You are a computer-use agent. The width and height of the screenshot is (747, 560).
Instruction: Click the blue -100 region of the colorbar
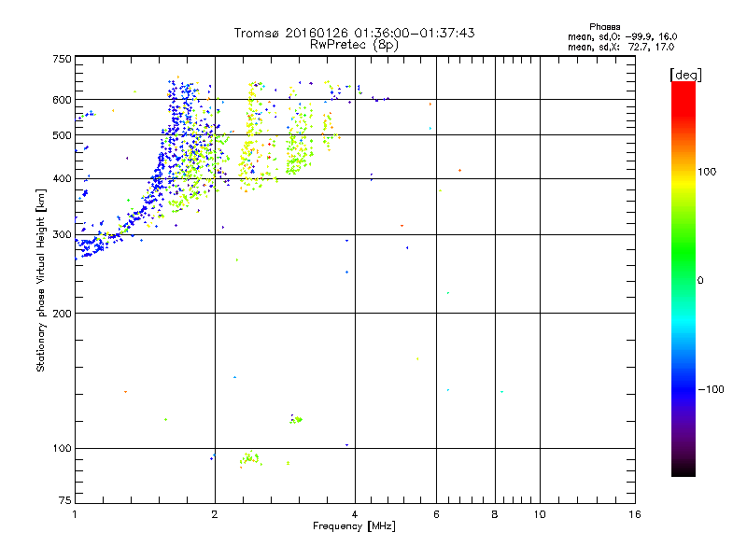pyautogui.click(x=684, y=388)
